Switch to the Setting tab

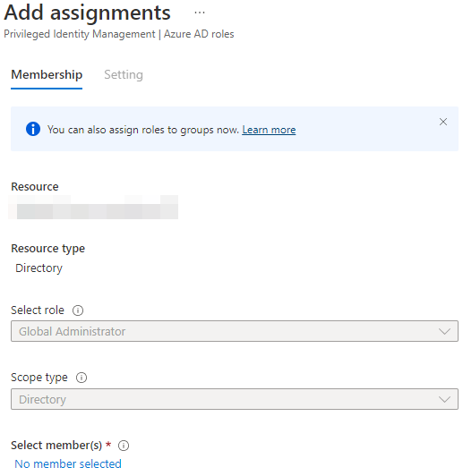[124, 75]
